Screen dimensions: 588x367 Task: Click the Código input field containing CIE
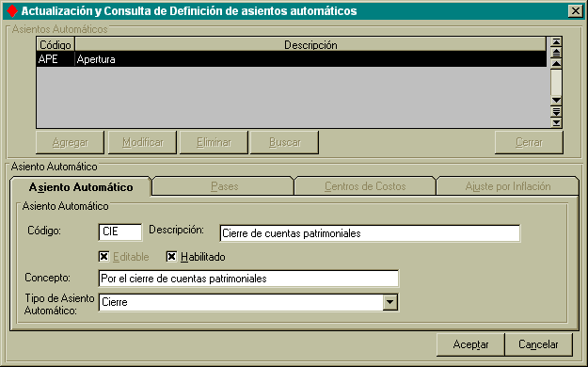[120, 231]
